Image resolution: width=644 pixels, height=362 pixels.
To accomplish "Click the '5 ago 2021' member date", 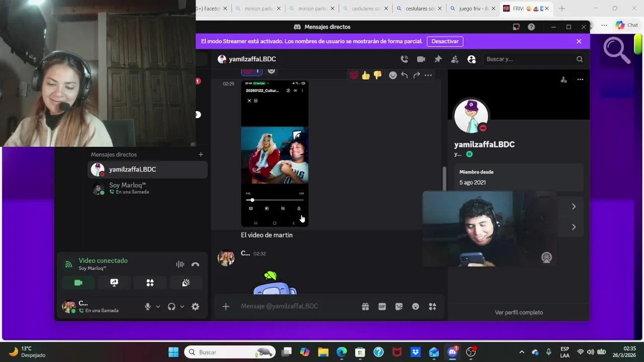I will [472, 183].
